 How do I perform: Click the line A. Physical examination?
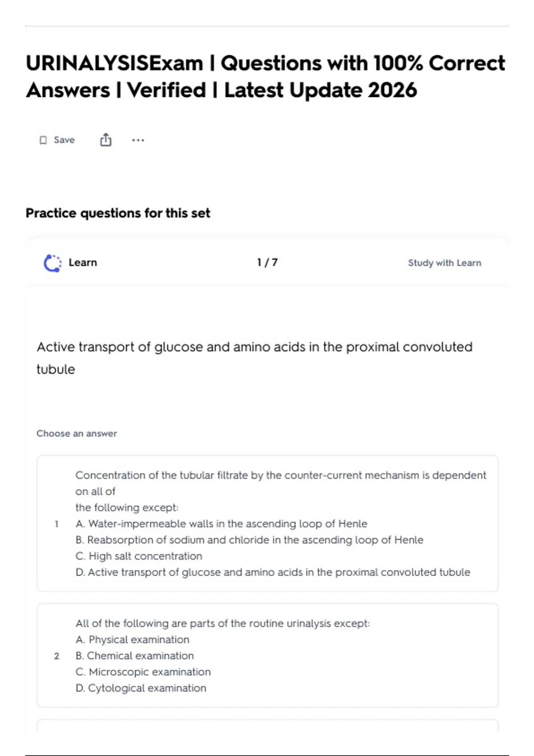pyautogui.click(x=133, y=639)
